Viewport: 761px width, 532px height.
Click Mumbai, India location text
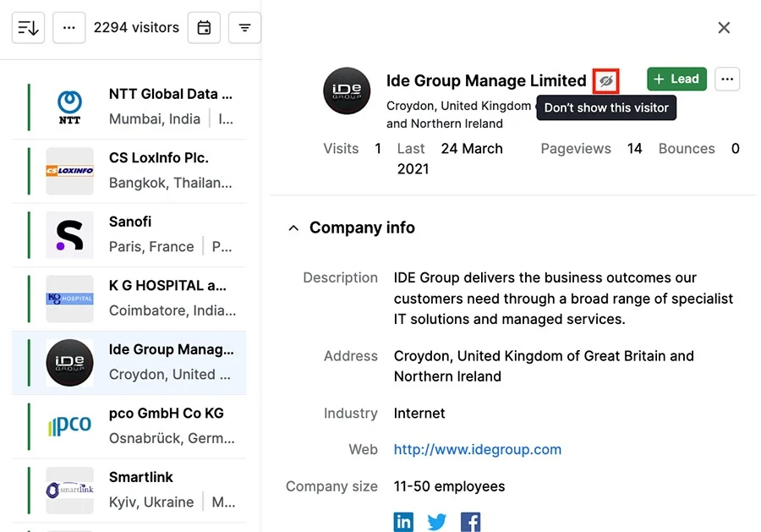(x=155, y=119)
